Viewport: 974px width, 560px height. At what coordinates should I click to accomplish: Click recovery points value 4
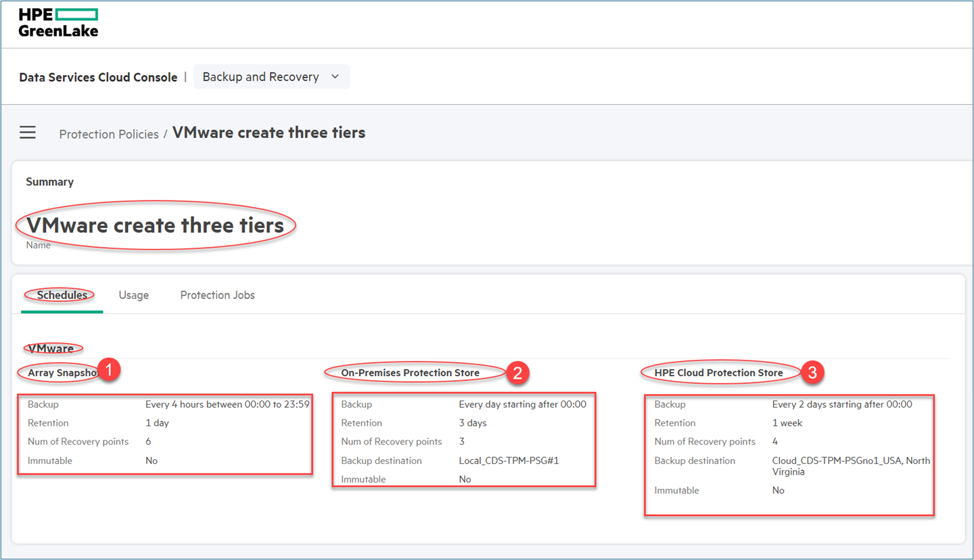coord(775,442)
